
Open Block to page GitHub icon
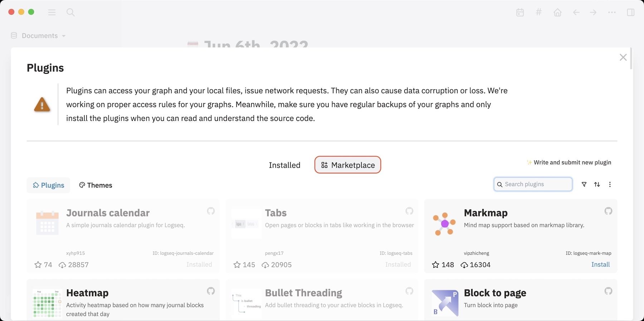[608, 291]
